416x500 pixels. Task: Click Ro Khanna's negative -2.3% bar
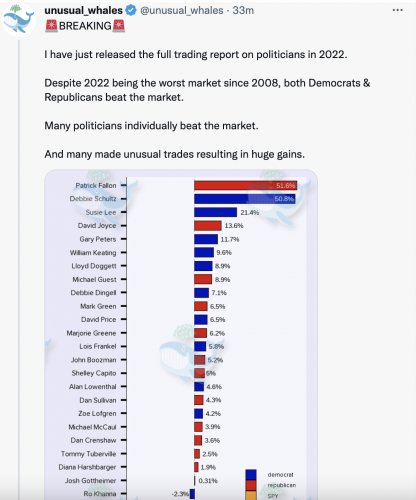pos(192,494)
